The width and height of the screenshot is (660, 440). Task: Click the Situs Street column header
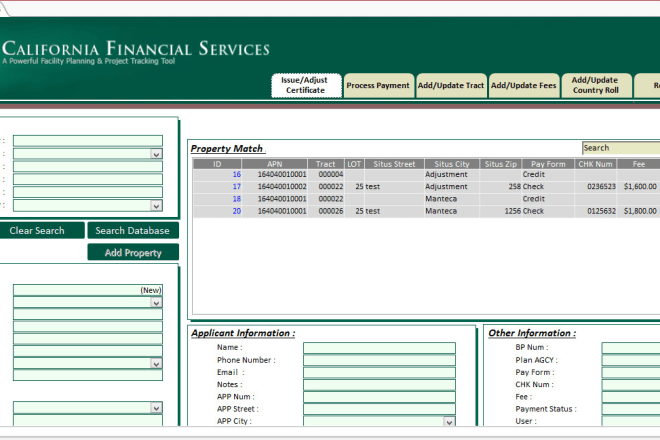click(394, 164)
